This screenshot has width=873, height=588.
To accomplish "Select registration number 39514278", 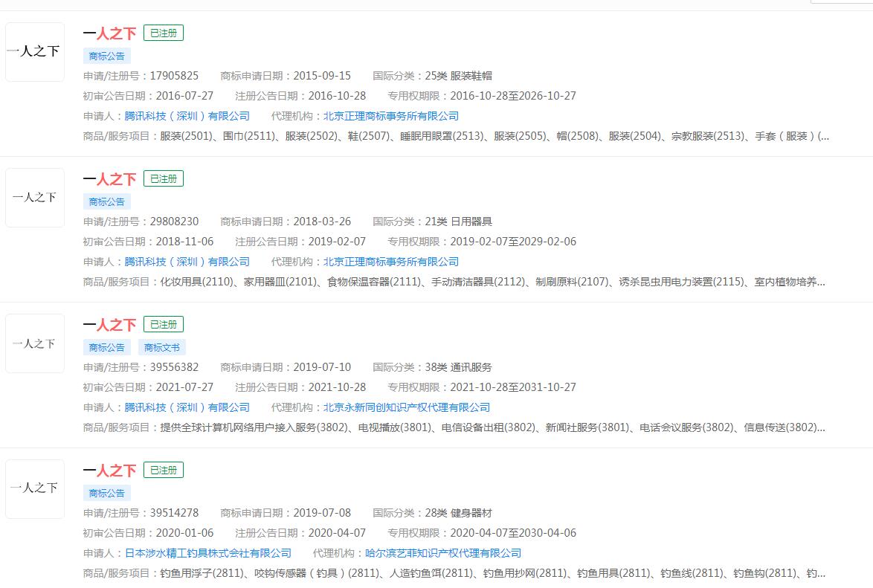I will [x=174, y=513].
